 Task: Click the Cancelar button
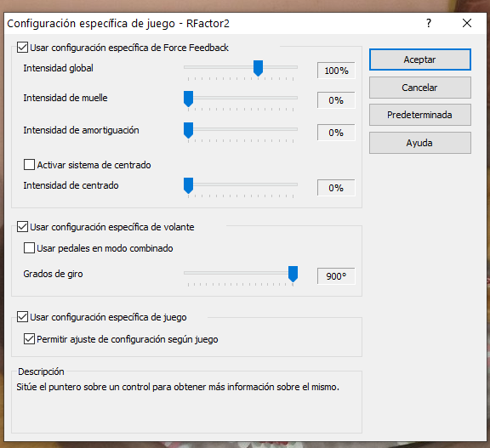pos(419,88)
